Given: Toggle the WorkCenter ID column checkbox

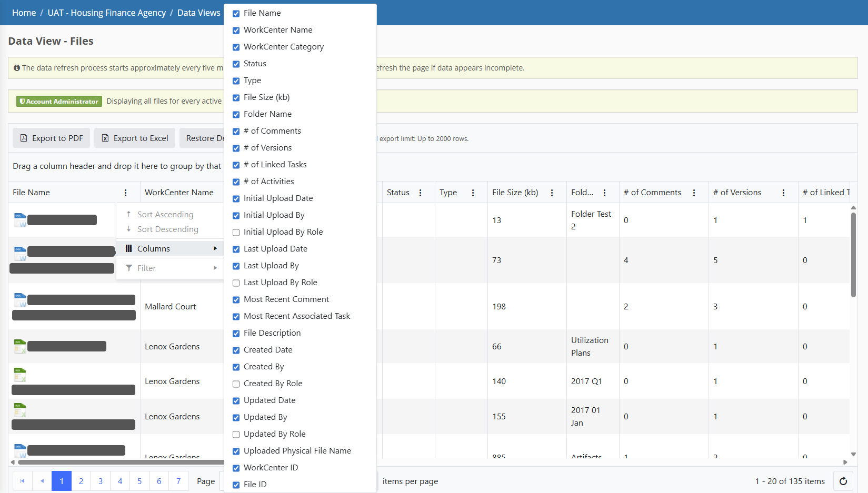Looking at the screenshot, I should 236,468.
